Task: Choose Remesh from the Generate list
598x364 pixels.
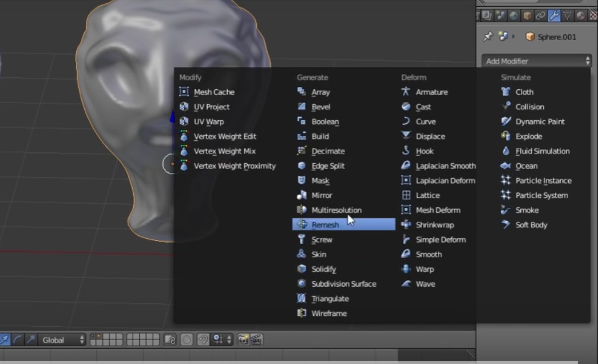Action: tap(325, 225)
